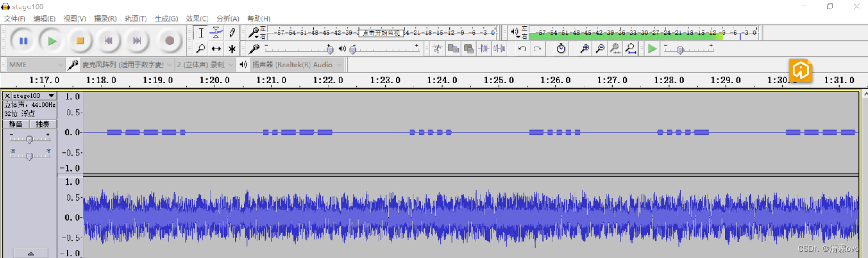Click the microphone icon beside recording device dropdown
Viewport: 868px width, 258px height.
point(73,65)
